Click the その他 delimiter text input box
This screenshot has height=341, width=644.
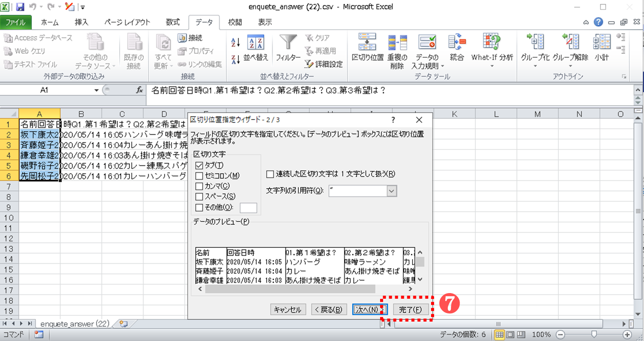tap(248, 208)
